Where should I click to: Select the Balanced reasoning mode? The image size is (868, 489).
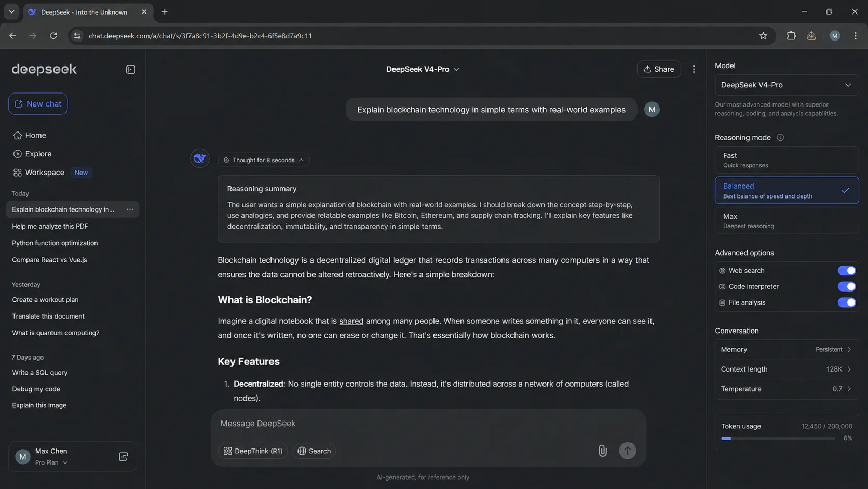[786, 191]
